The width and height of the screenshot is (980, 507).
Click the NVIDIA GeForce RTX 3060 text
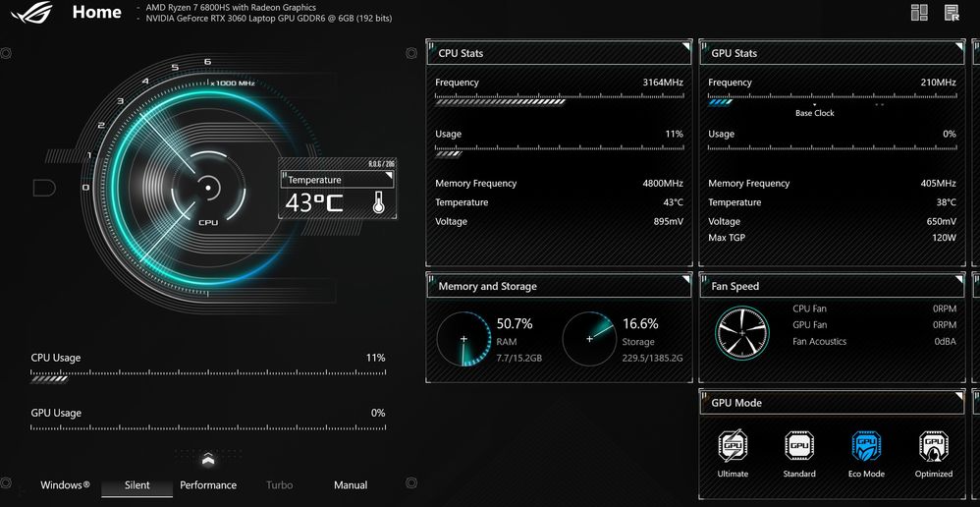coord(269,19)
